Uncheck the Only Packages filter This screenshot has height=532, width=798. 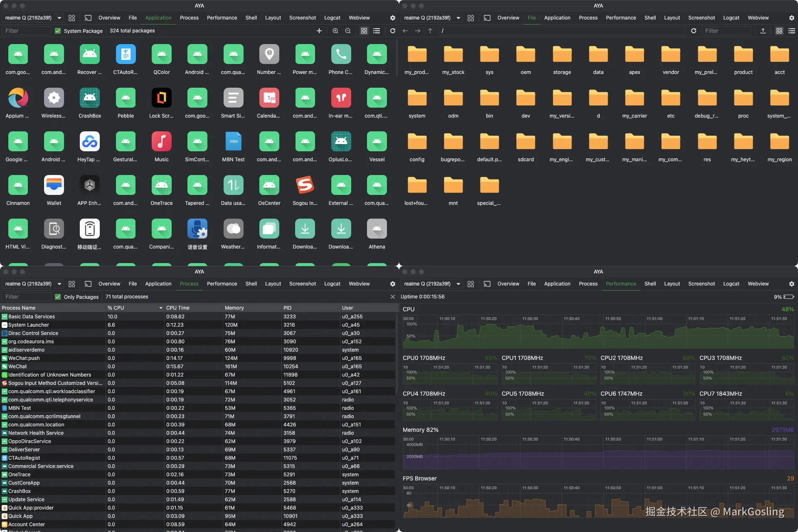coord(58,297)
